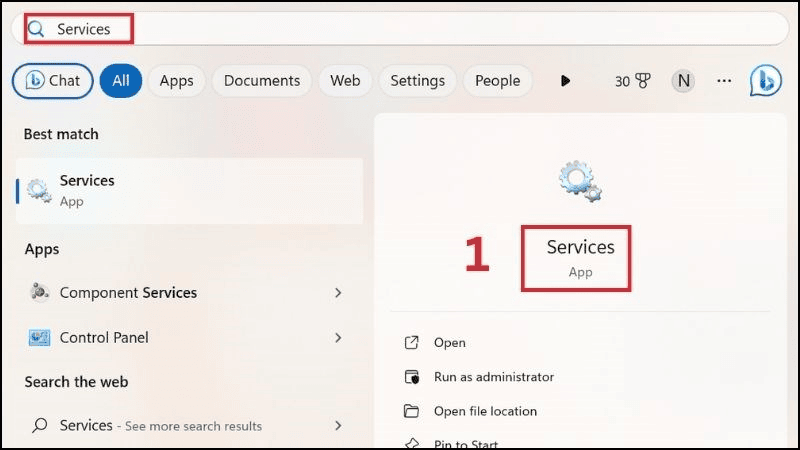Switch to the Documents filter tab
Screen dimensions: 800x450
click(x=262, y=81)
